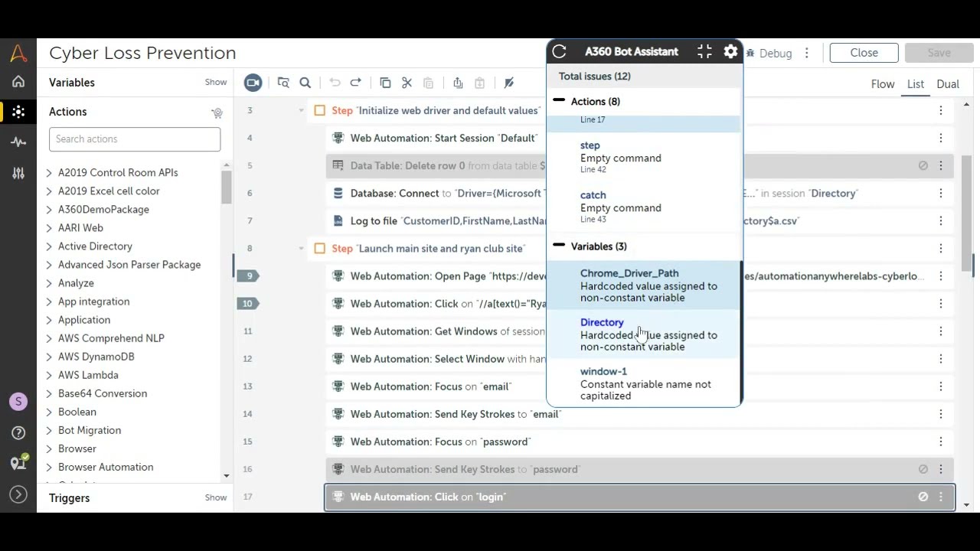The height and width of the screenshot is (551, 980).
Task: Cut the selected action with the scissors icon
Action: tap(407, 83)
